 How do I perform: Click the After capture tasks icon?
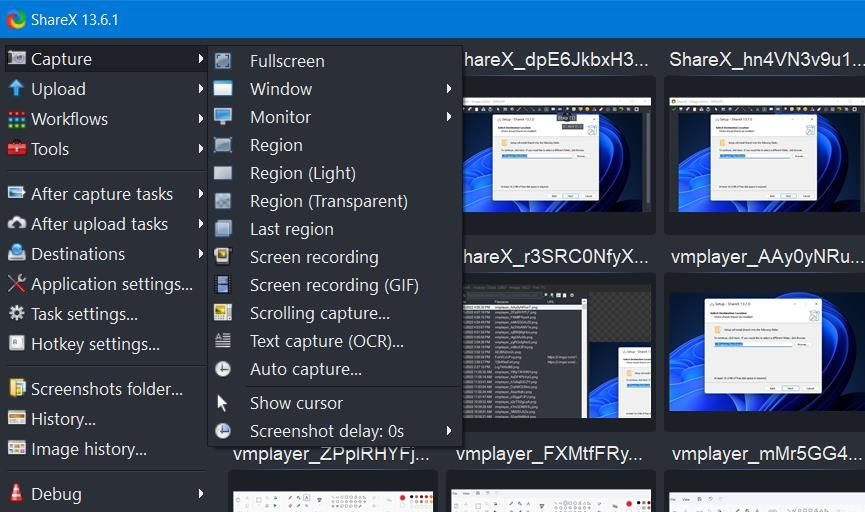(x=17, y=193)
